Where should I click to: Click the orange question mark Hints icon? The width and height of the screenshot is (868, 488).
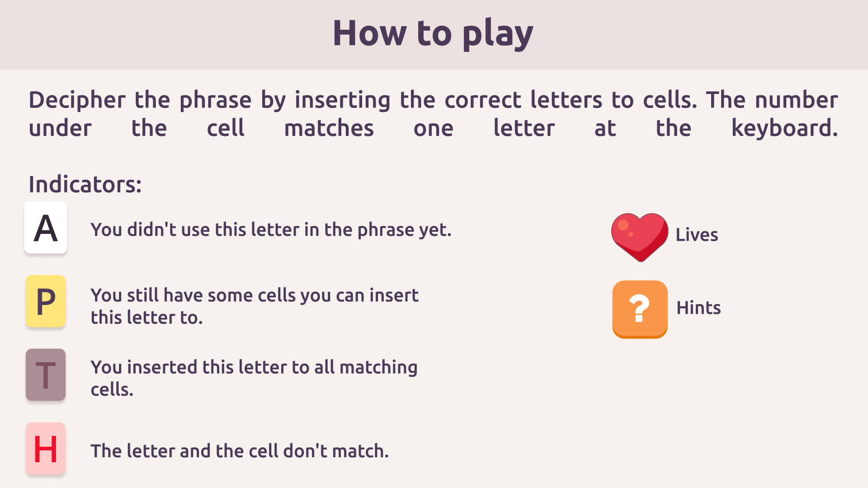[640, 309]
